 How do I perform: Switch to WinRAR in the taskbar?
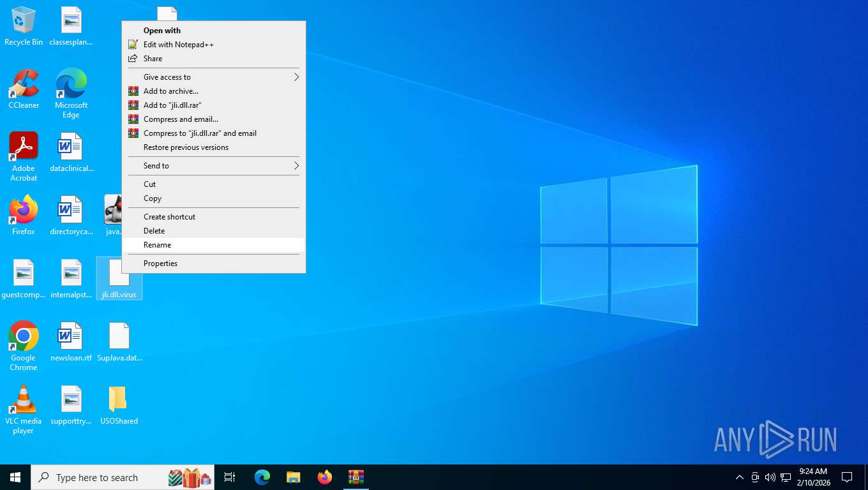356,477
